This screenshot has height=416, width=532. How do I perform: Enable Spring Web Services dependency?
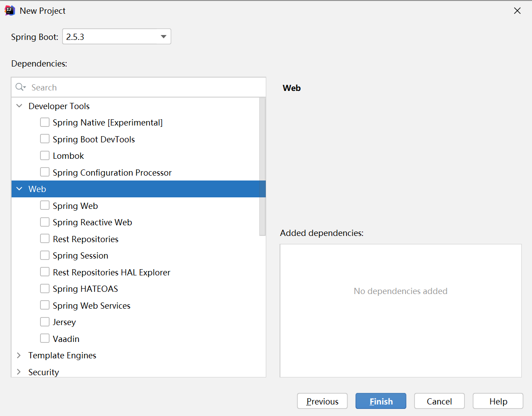tap(45, 305)
